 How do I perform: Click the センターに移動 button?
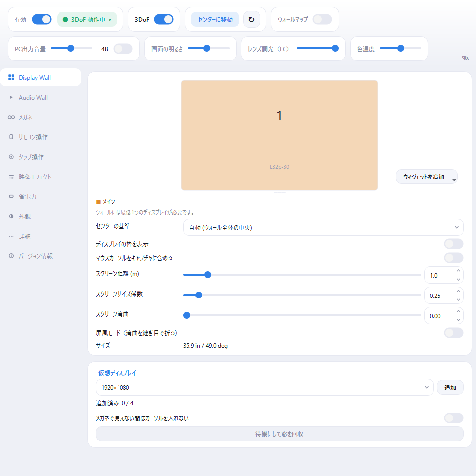click(215, 19)
